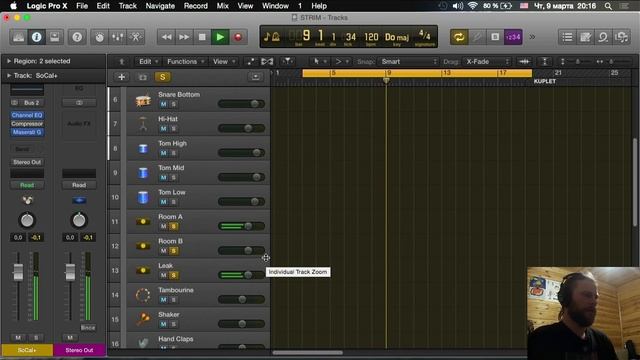Toggle the Cycle mode button

pyautogui.click(x=459, y=37)
